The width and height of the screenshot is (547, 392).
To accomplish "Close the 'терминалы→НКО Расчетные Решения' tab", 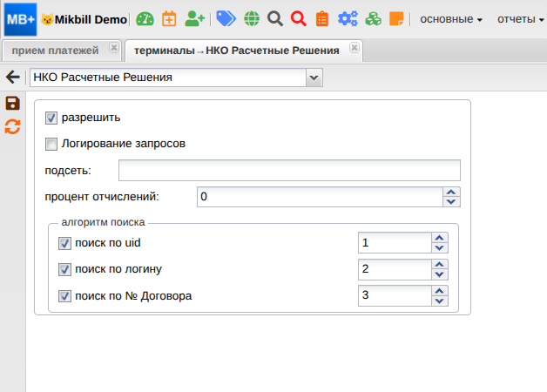I will tap(355, 47).
